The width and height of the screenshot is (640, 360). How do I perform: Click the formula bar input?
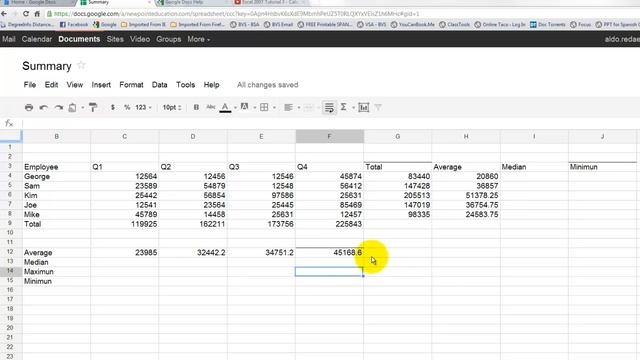[x=331, y=123]
